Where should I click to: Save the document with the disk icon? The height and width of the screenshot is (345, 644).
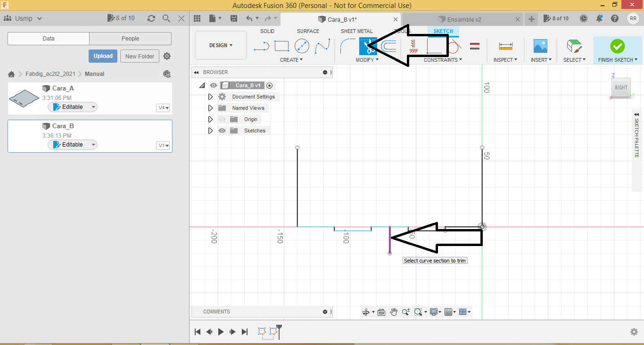pos(234,18)
